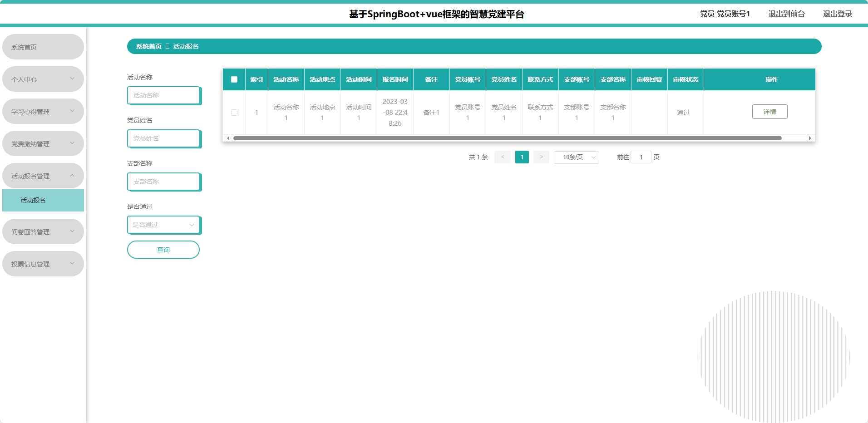The height and width of the screenshot is (423, 868).
Task: Select the 活动报名 submenu item
Action: pos(43,200)
